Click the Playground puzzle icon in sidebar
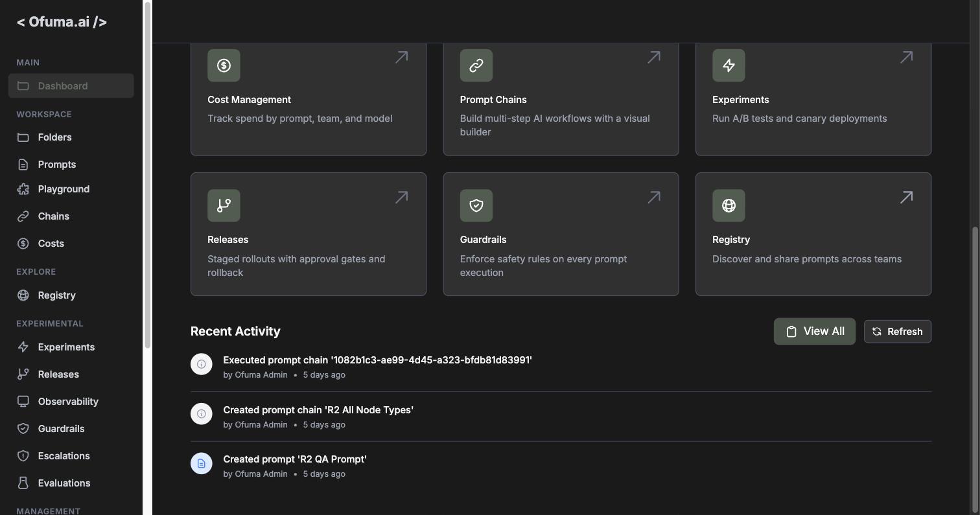Image resolution: width=980 pixels, height=515 pixels. [23, 189]
